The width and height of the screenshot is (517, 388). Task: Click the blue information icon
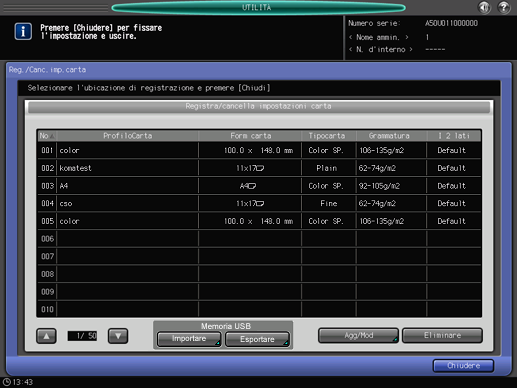click(23, 32)
